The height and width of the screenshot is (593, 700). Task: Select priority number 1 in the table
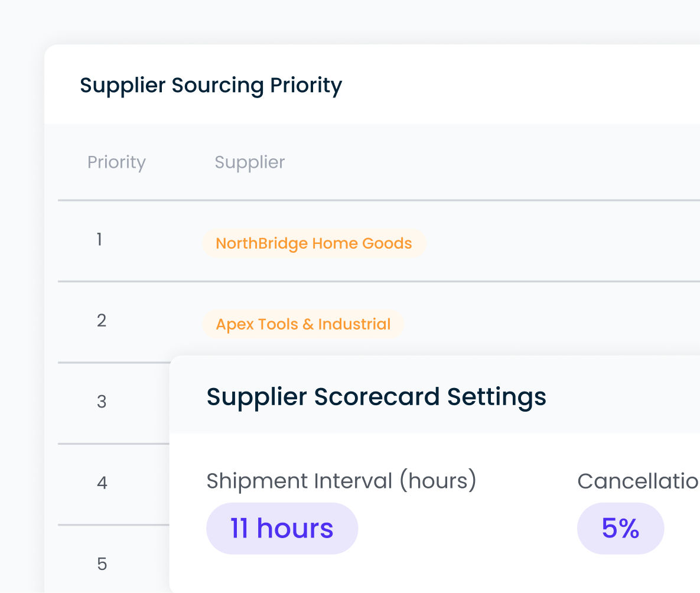(x=99, y=240)
